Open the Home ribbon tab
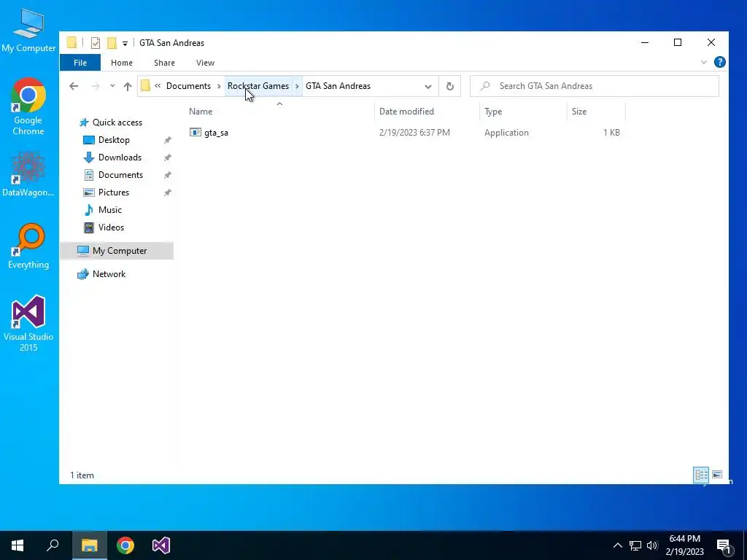The height and width of the screenshot is (560, 747). pyautogui.click(x=122, y=63)
